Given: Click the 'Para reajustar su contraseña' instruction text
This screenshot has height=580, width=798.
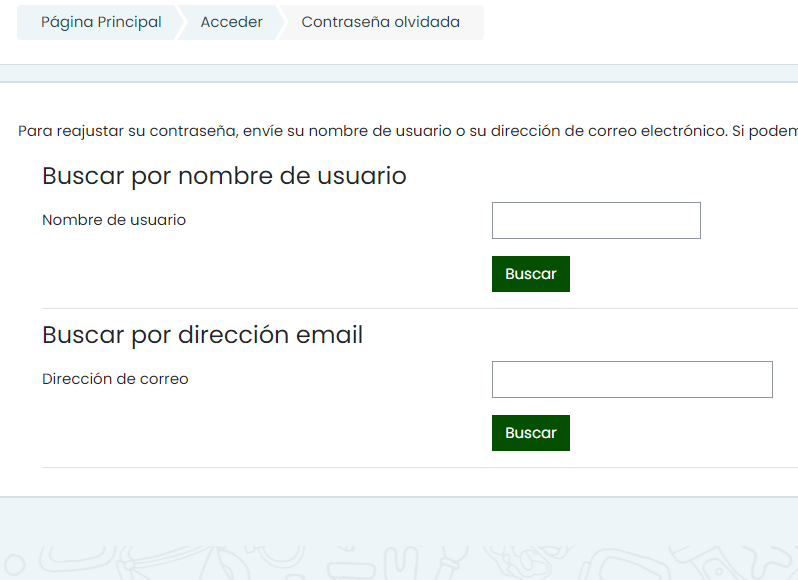Looking at the screenshot, I should coord(408,131).
